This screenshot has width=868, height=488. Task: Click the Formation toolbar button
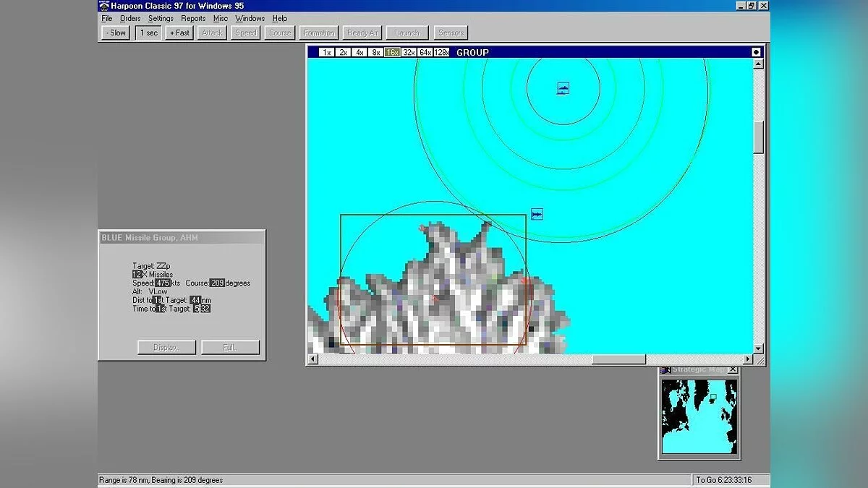coord(319,33)
